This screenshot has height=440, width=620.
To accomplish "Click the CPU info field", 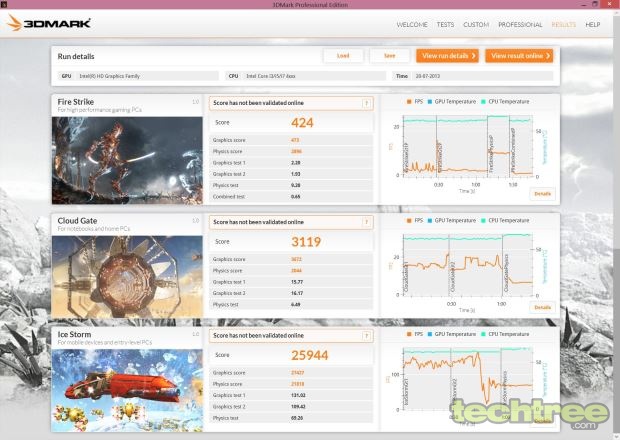I will point(306,76).
